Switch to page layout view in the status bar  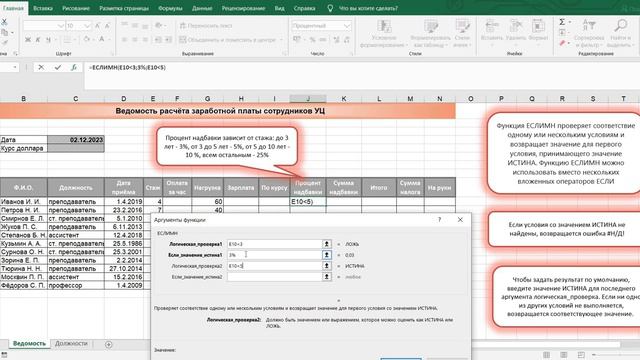(564, 355)
